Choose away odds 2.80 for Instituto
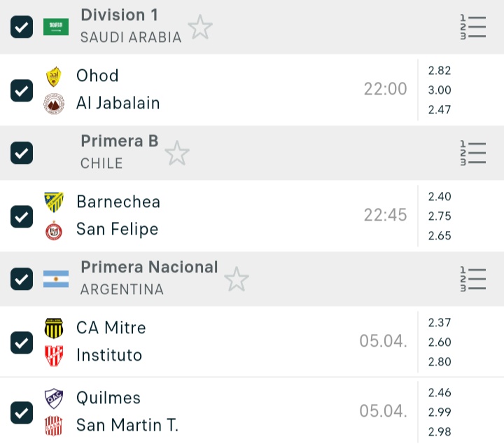The height and width of the screenshot is (444, 504). tap(440, 361)
